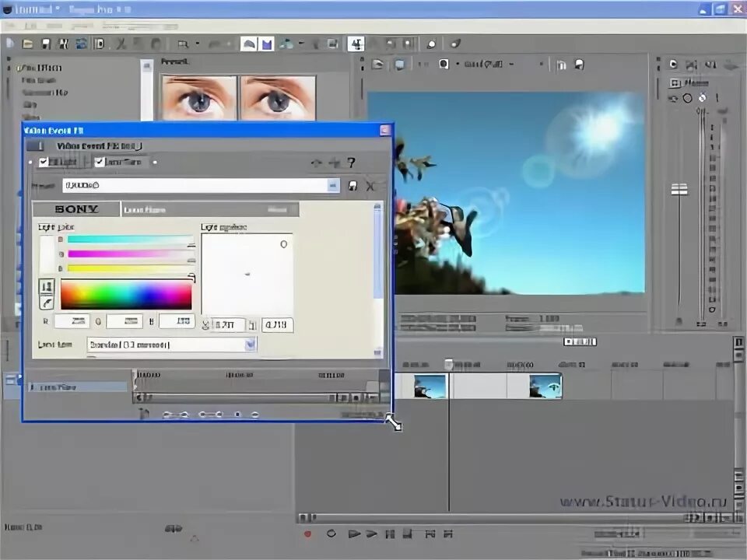Click the first icon on the mixer toolbar

point(673,64)
